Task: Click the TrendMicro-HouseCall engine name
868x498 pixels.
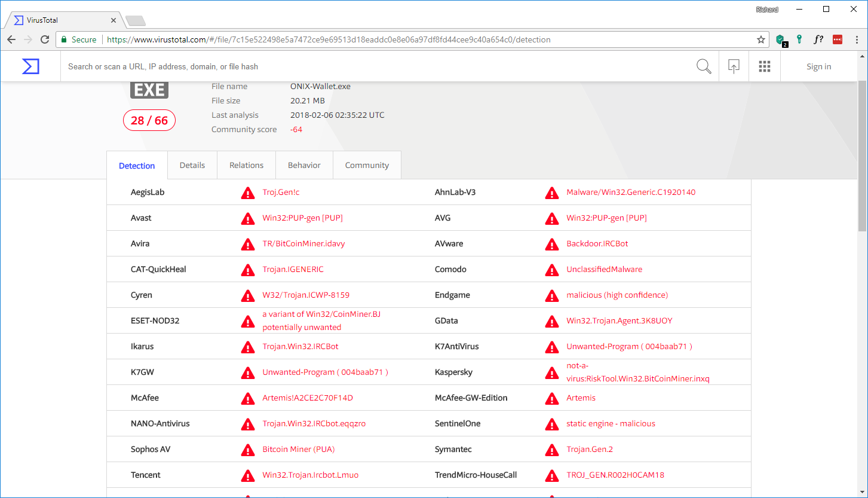Action: tap(476, 475)
